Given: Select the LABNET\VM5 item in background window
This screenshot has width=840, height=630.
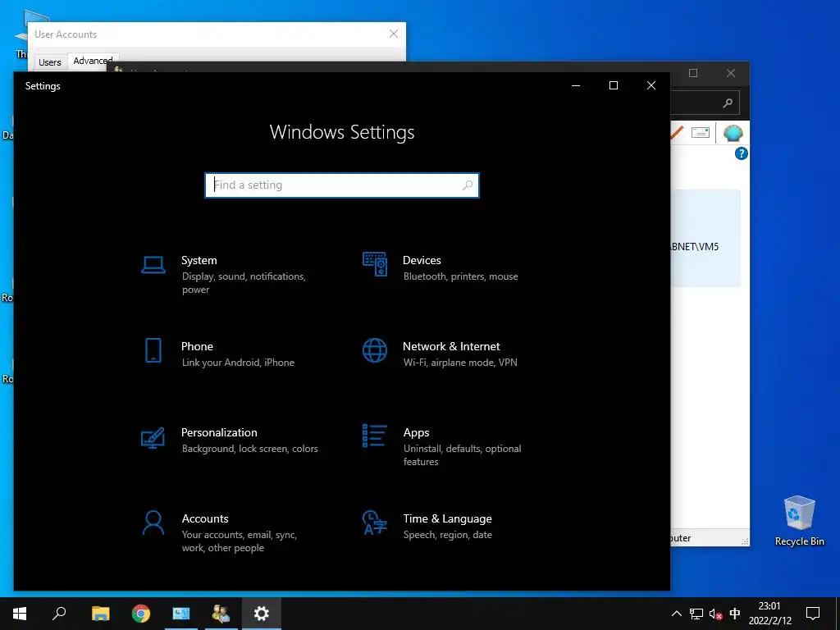Looking at the screenshot, I should pyautogui.click(x=705, y=238).
